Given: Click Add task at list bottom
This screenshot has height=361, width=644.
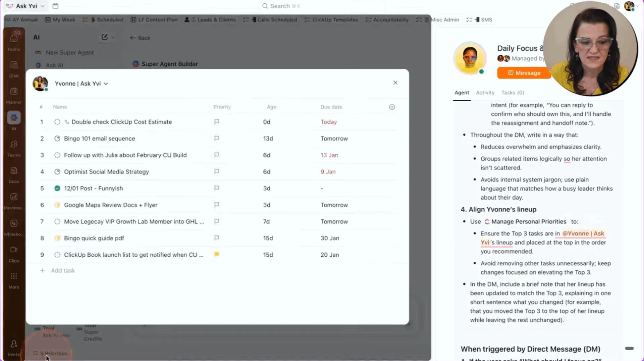Looking at the screenshot, I should [x=58, y=270].
